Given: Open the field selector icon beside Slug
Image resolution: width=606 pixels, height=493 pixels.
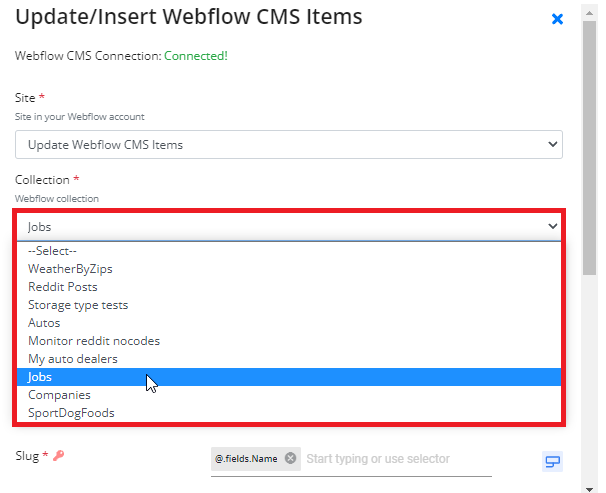Looking at the screenshot, I should click(552, 461).
